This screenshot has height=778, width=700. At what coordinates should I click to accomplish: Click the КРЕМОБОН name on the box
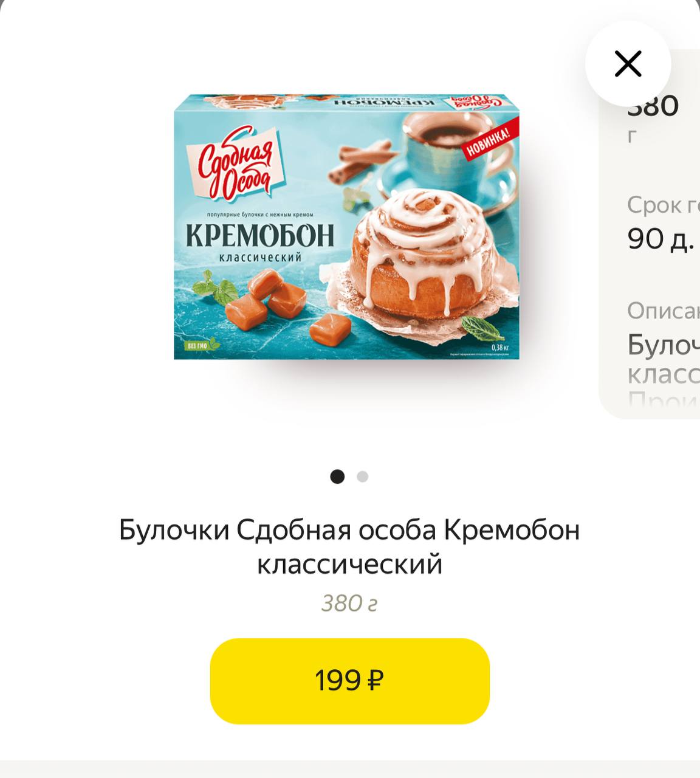coord(260,235)
